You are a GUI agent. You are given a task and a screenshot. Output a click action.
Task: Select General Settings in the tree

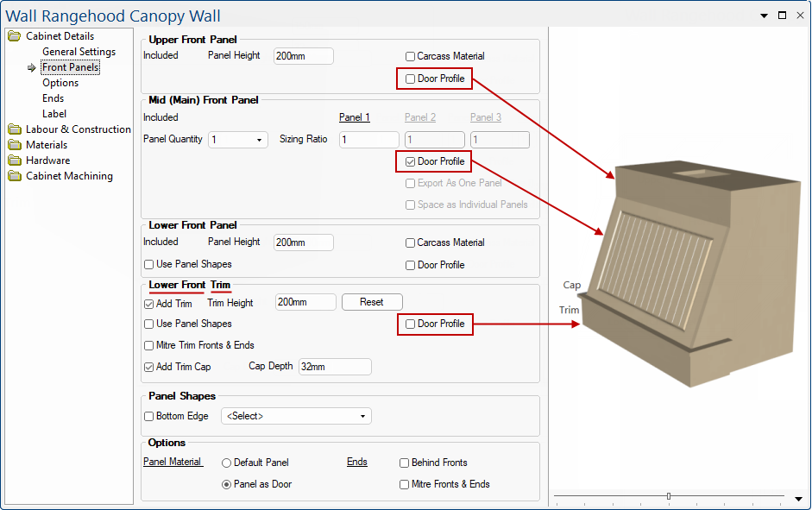click(79, 52)
